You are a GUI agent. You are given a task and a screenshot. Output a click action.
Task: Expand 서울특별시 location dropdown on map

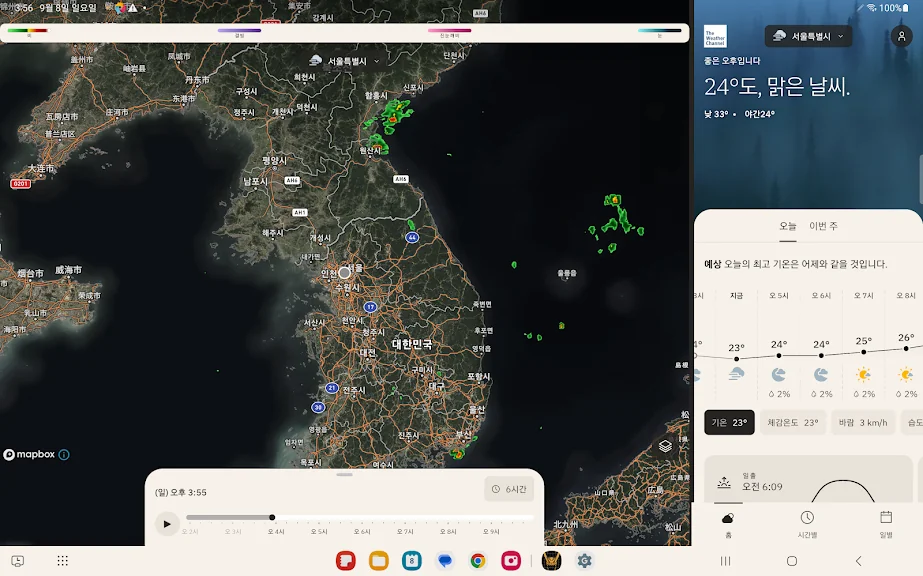pos(345,61)
